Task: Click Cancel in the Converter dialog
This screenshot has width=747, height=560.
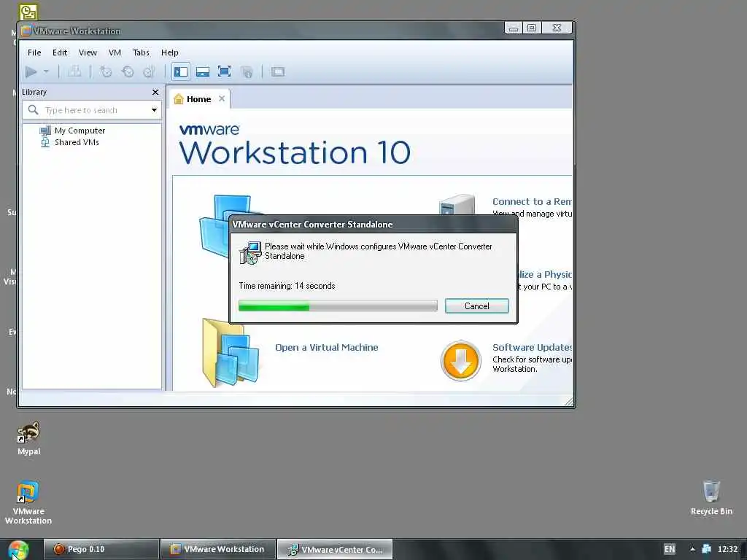Action: (477, 306)
